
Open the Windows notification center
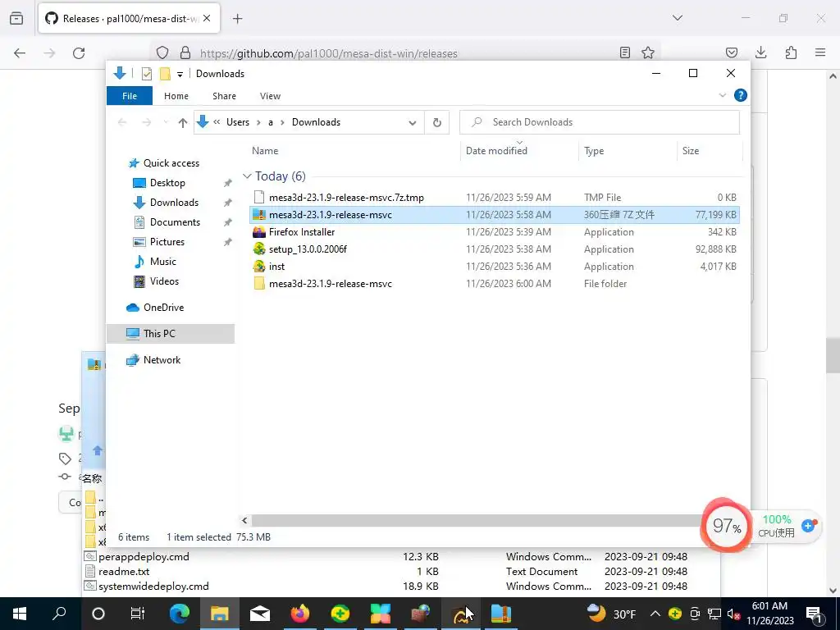click(x=814, y=614)
